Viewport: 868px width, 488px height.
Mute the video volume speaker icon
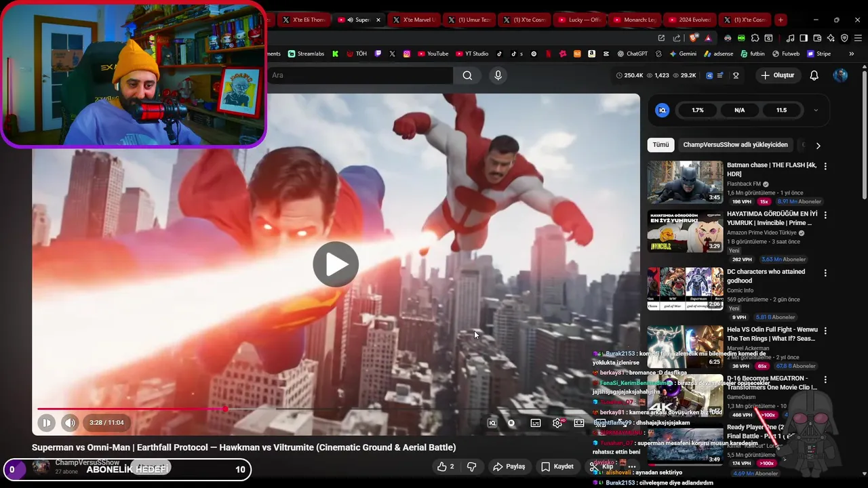(70, 423)
